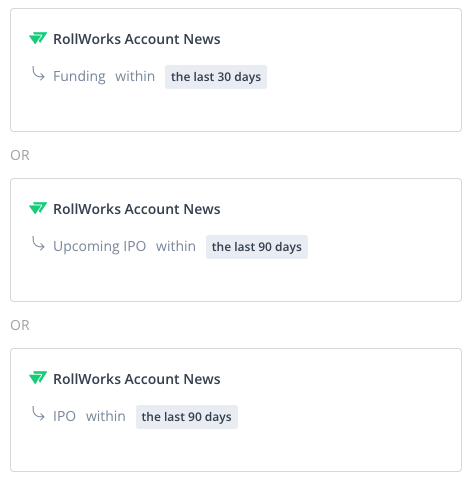
Task: Click the third RollWorks Account News title
Action: click(137, 379)
